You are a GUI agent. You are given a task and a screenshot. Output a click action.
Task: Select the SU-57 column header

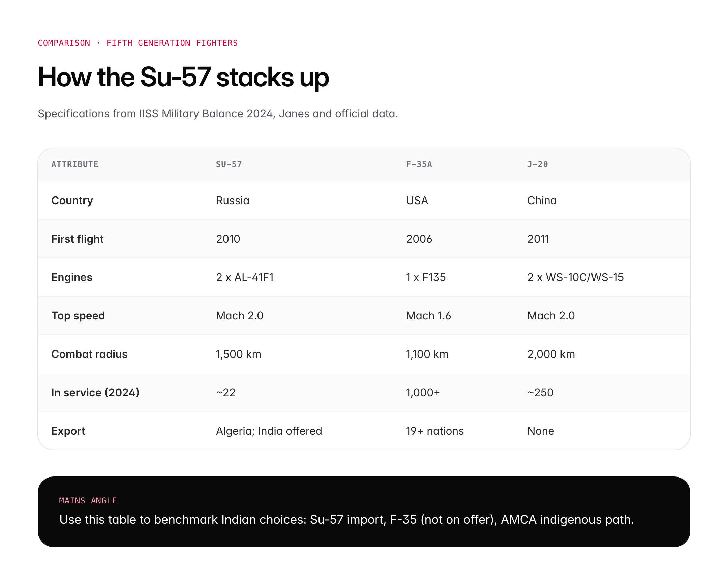229,164
